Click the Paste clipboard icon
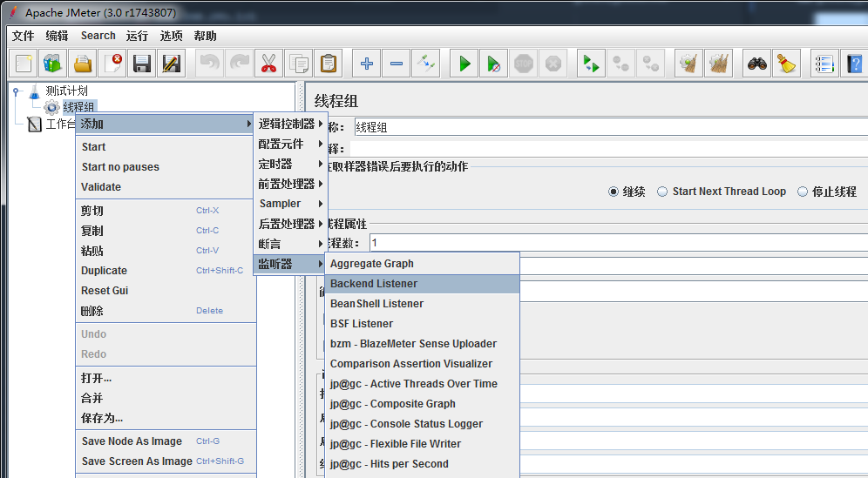Image resolution: width=868 pixels, height=478 pixels. [329, 64]
